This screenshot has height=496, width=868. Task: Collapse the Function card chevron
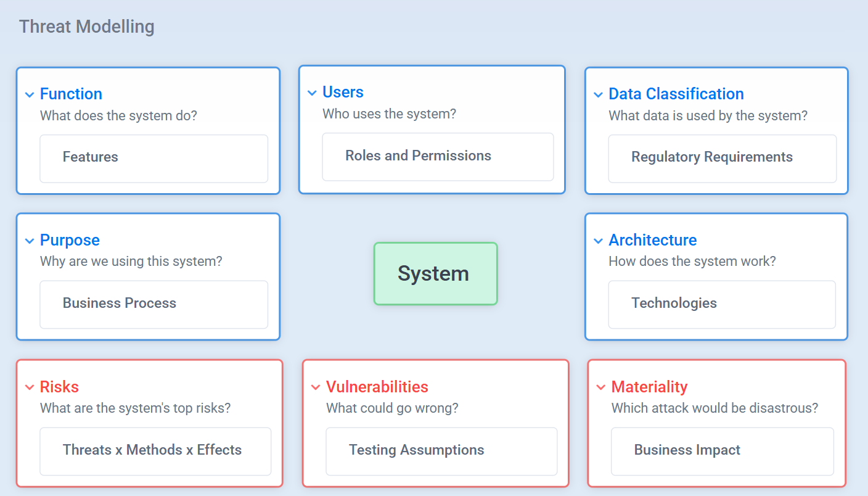coord(30,94)
